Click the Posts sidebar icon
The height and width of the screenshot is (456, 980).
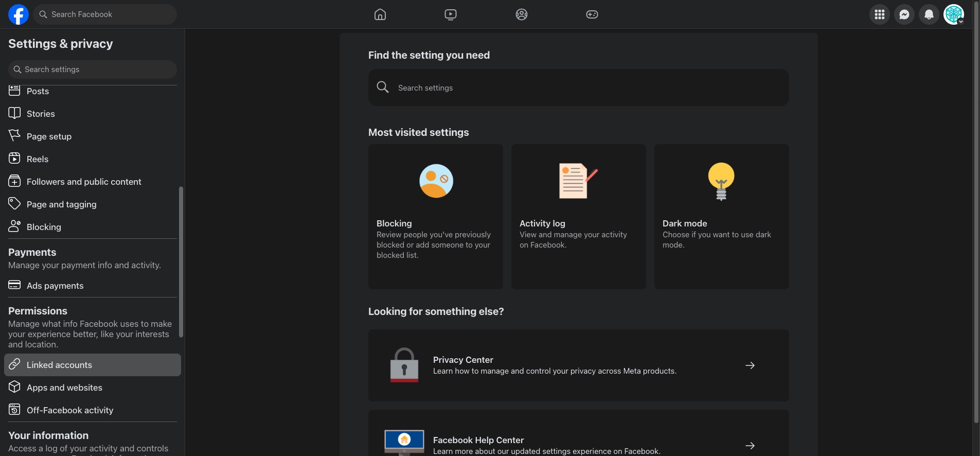pyautogui.click(x=14, y=91)
